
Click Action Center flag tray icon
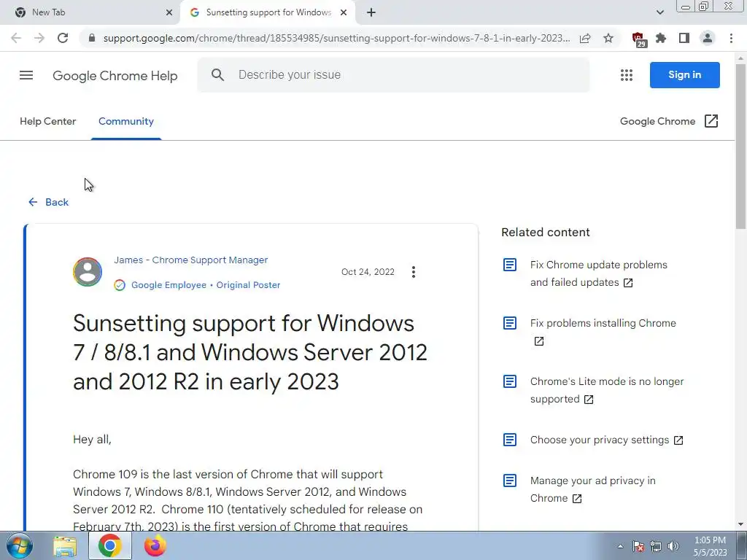coord(638,546)
